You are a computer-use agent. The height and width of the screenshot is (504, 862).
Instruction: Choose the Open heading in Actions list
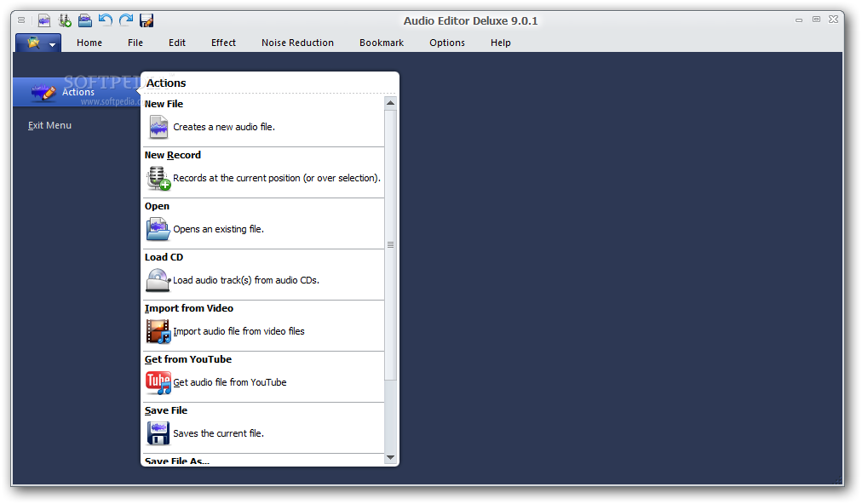point(157,206)
